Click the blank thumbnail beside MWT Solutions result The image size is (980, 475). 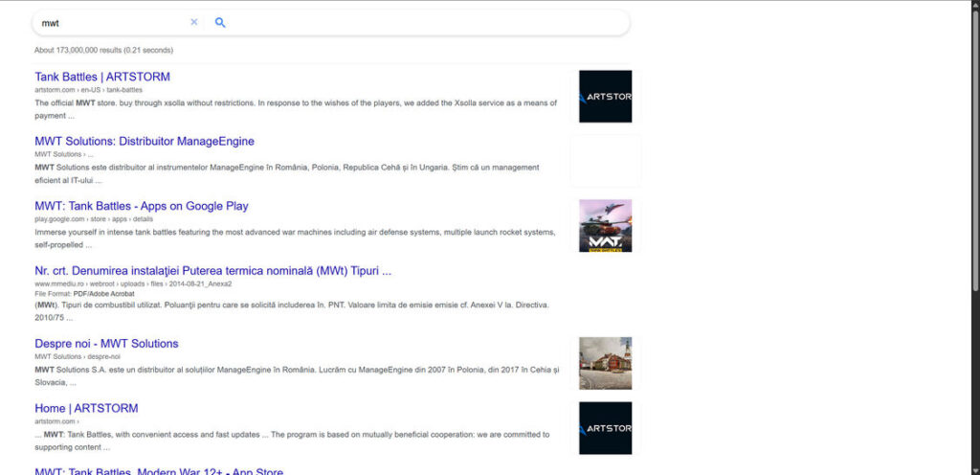click(605, 161)
